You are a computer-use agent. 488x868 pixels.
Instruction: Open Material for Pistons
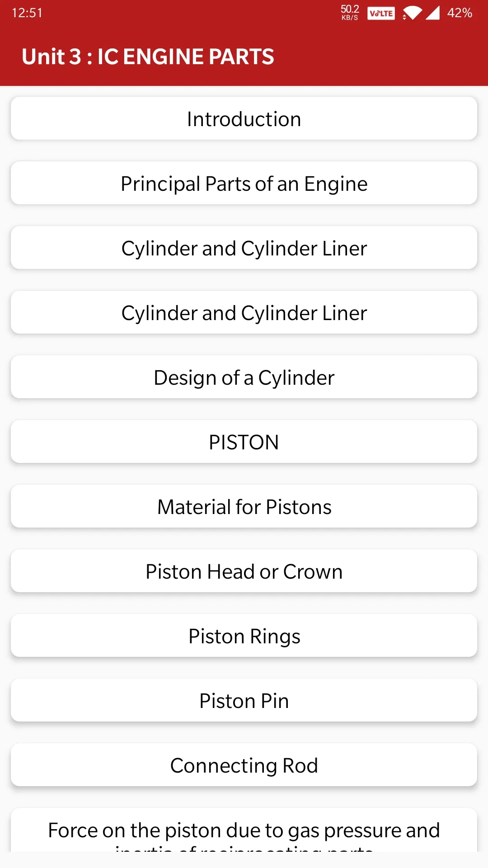point(244,506)
